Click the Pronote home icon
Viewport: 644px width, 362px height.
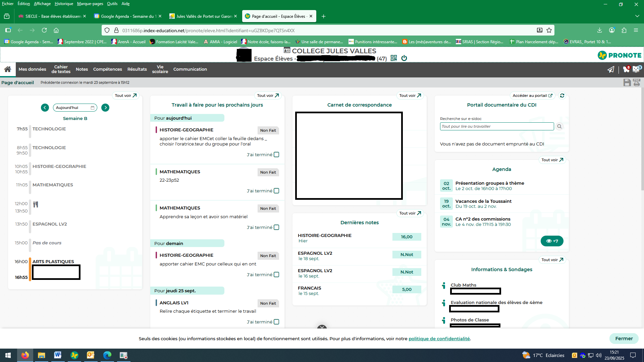(x=8, y=69)
